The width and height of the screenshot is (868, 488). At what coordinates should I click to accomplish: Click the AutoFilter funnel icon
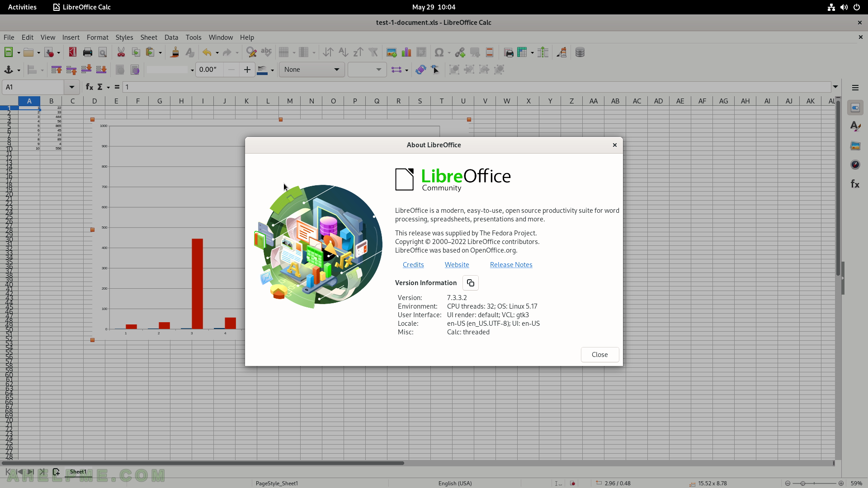373,52
